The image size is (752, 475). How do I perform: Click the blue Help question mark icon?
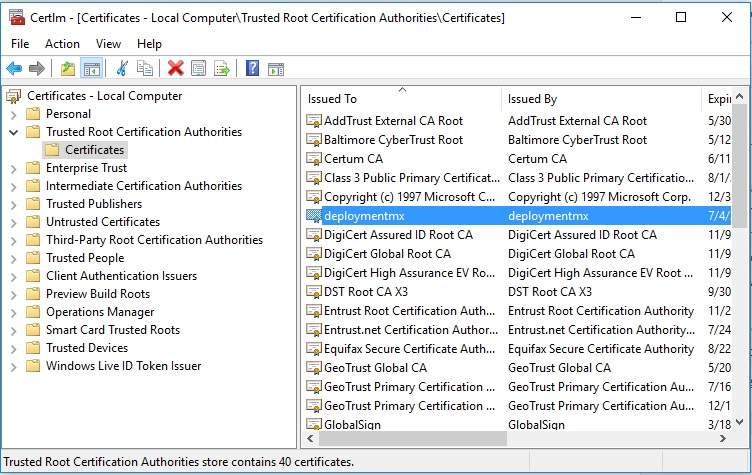click(x=252, y=68)
